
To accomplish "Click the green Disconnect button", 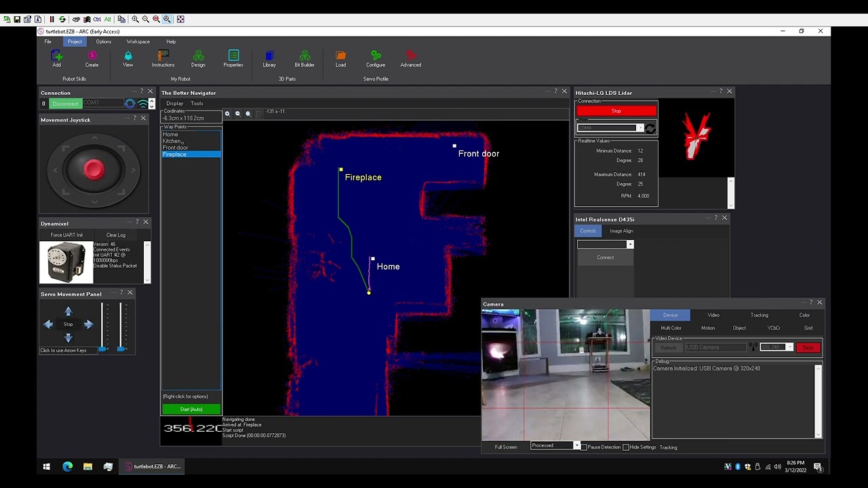I will coord(66,103).
